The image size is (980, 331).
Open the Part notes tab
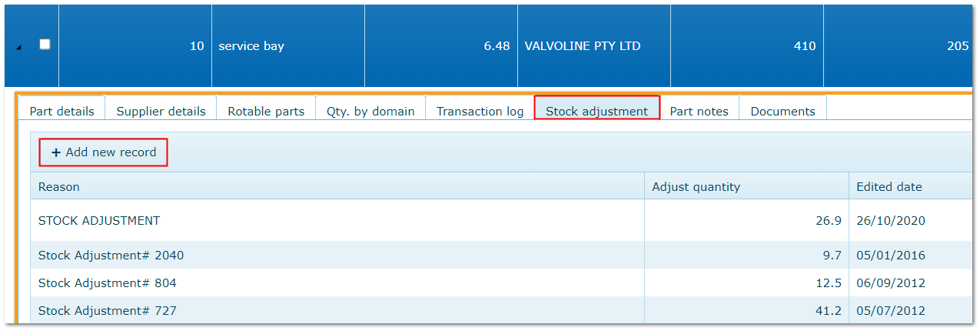699,111
